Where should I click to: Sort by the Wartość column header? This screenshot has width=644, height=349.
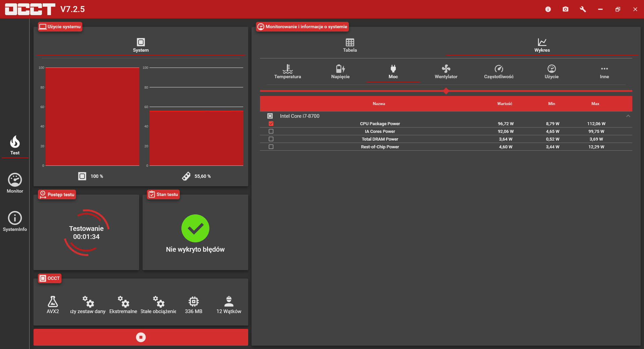tap(504, 104)
